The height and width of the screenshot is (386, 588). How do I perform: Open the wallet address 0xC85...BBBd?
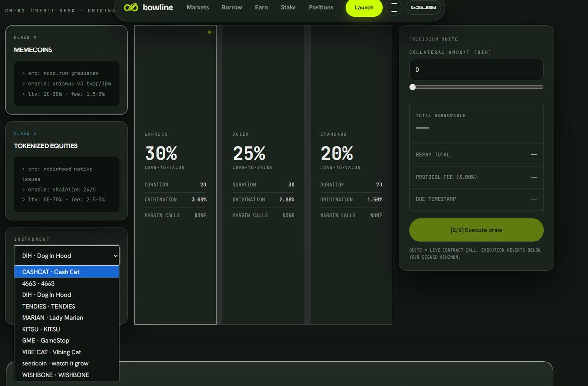coord(423,7)
